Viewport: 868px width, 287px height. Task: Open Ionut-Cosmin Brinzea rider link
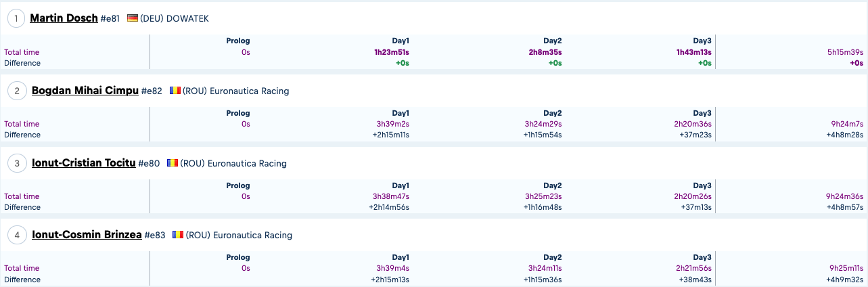(87, 235)
